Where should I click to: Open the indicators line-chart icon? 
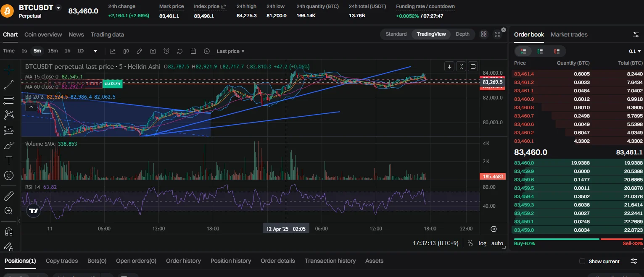pos(113,51)
